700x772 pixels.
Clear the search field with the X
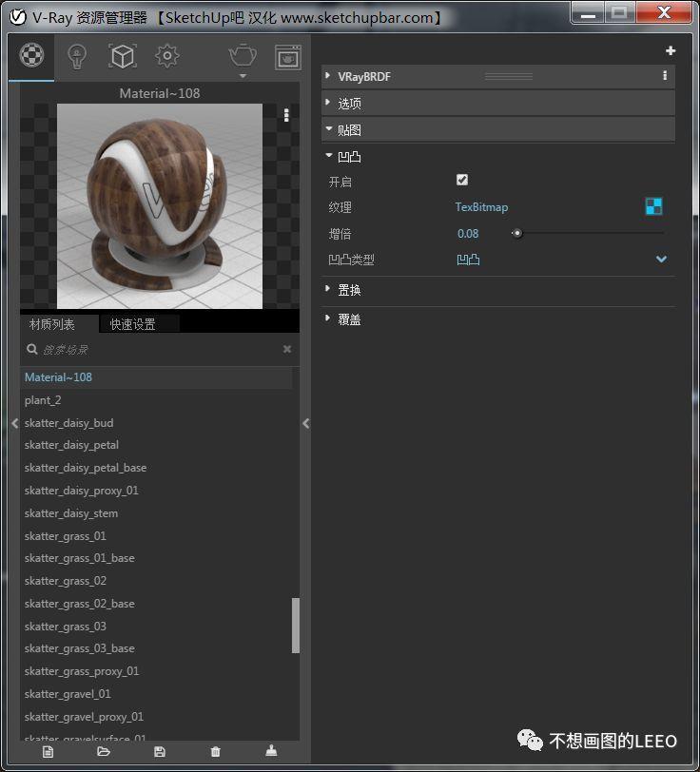pos(287,349)
